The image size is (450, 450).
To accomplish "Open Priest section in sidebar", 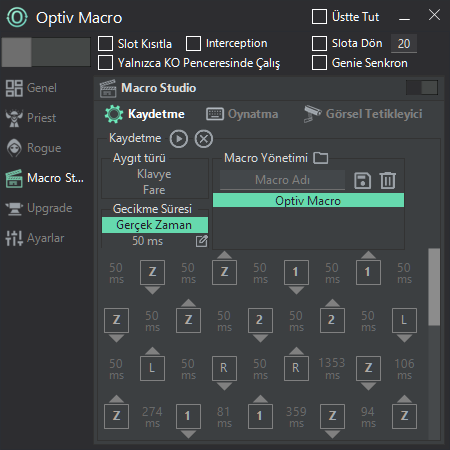I will point(31,118).
